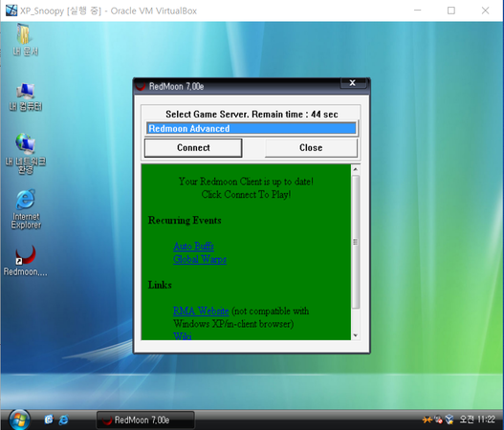The height and width of the screenshot is (430, 504).
Task: Click the taskbar clock showing 오전 11:22
Action: point(477,419)
